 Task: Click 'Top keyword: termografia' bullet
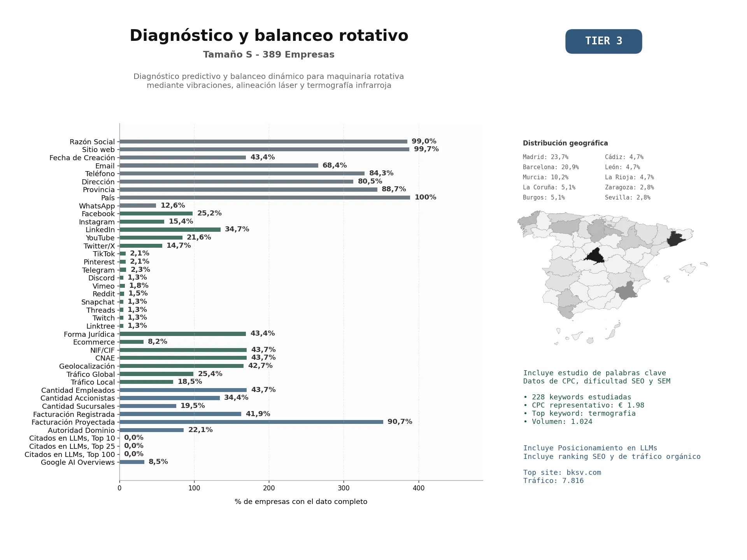pyautogui.click(x=579, y=413)
